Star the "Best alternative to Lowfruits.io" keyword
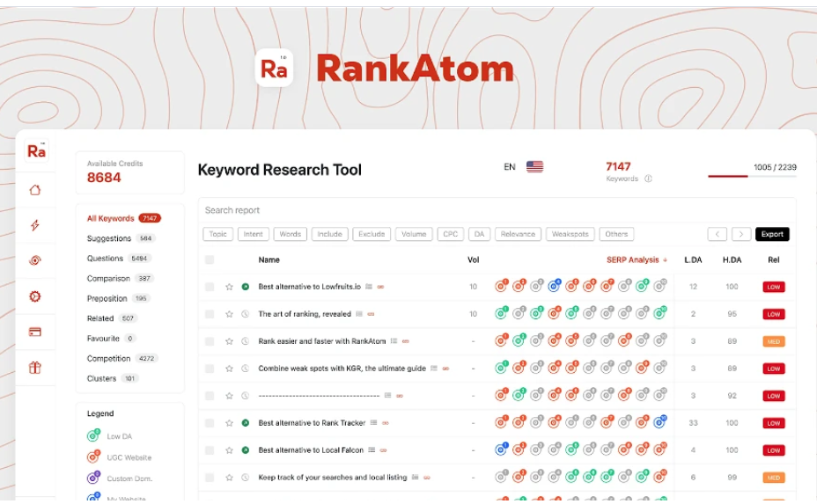Screen dimensions: 817x504 tap(229, 287)
